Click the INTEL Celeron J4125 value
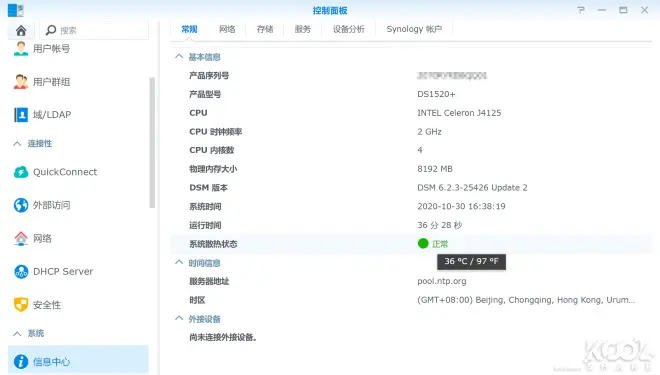Image resolution: width=660 pixels, height=375 pixels. (459, 113)
